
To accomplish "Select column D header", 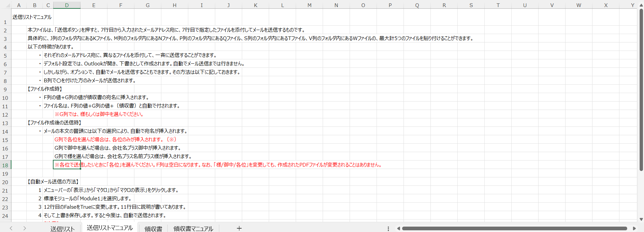I will [67, 5].
